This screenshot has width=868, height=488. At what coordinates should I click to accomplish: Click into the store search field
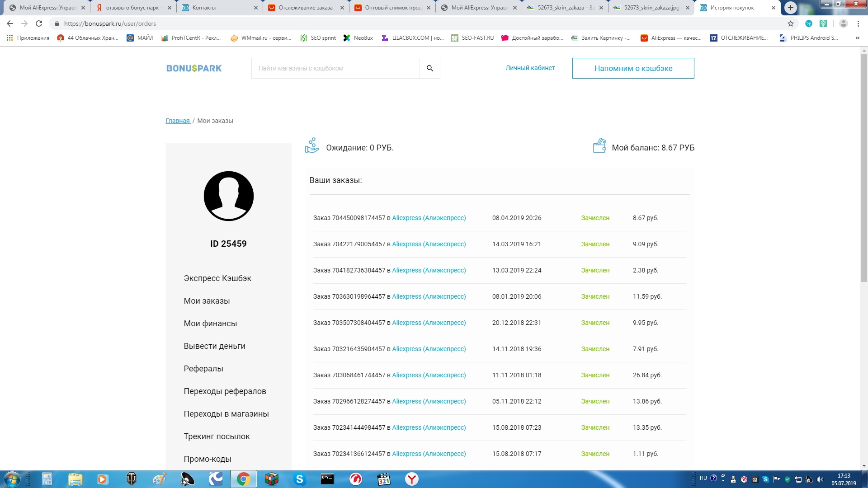click(335, 68)
